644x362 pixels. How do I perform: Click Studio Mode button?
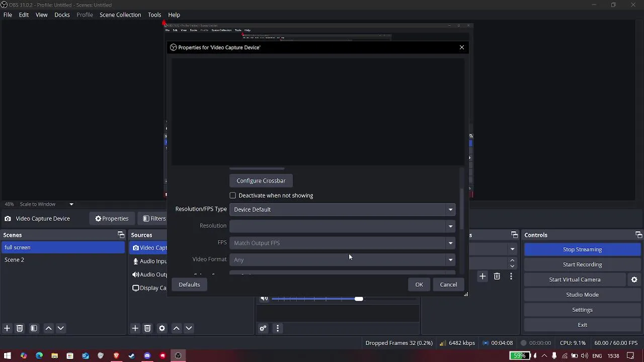click(x=582, y=295)
